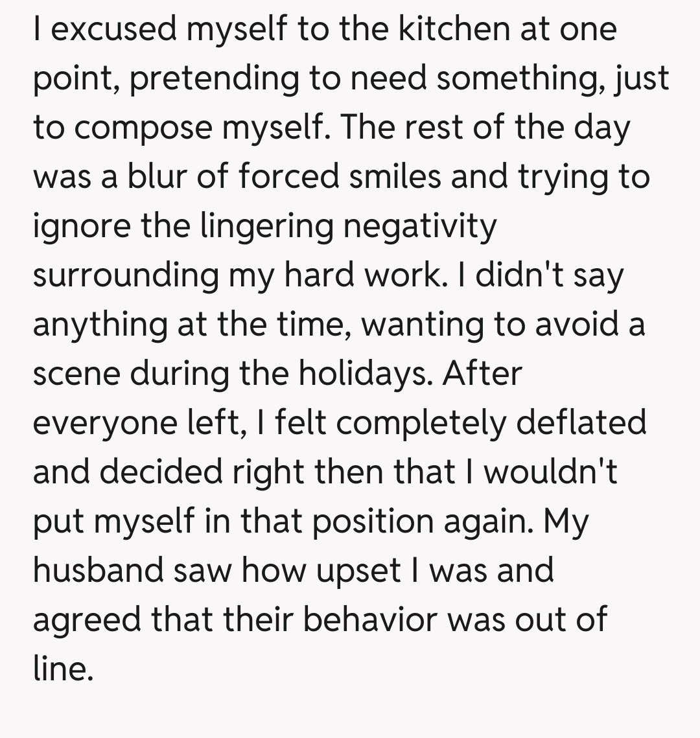Click the word "anything" in the paragraph
Screen dimensions: 700x738
click(100, 325)
